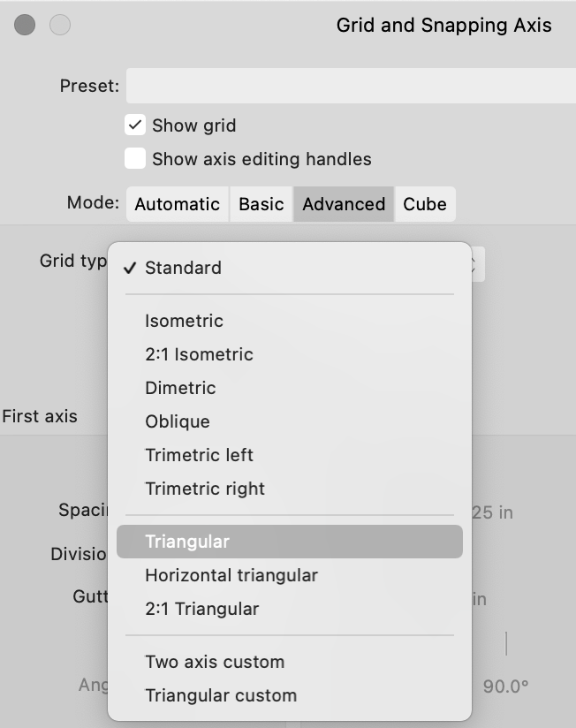
Task: Select Isometric from the grid type list
Action: [185, 321]
